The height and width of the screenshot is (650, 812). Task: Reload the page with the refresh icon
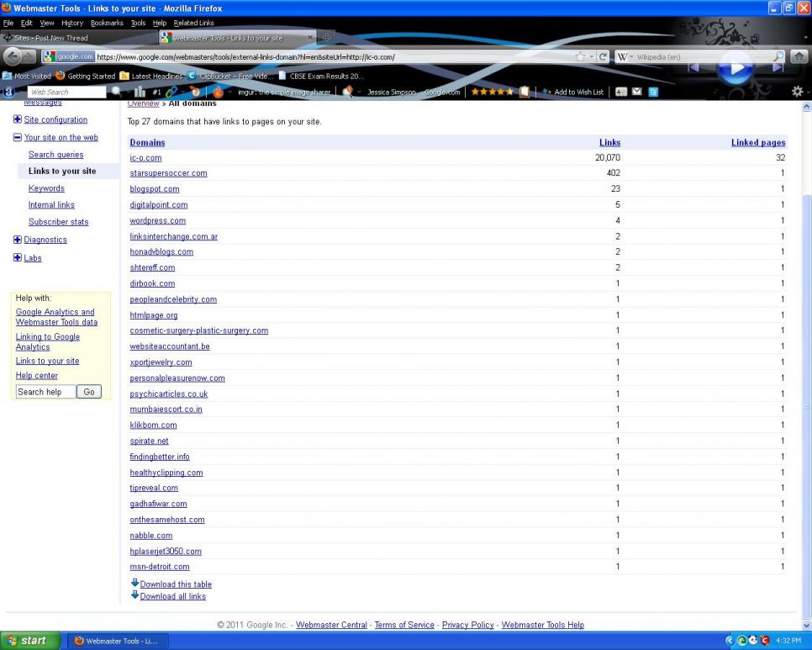tap(603, 57)
